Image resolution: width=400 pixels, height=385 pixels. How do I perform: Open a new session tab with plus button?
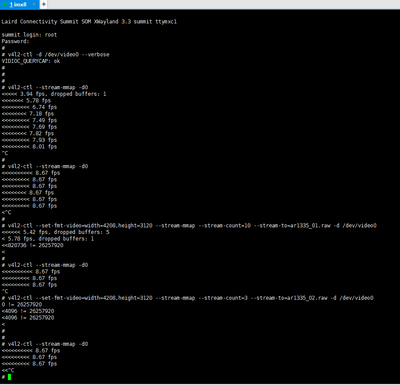(x=44, y=4)
